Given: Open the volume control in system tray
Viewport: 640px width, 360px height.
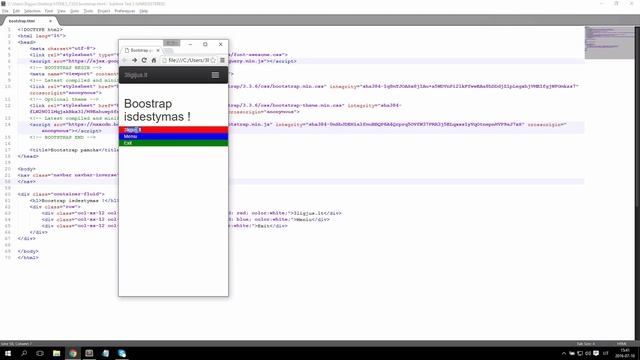Looking at the screenshot, I should pos(588,353).
